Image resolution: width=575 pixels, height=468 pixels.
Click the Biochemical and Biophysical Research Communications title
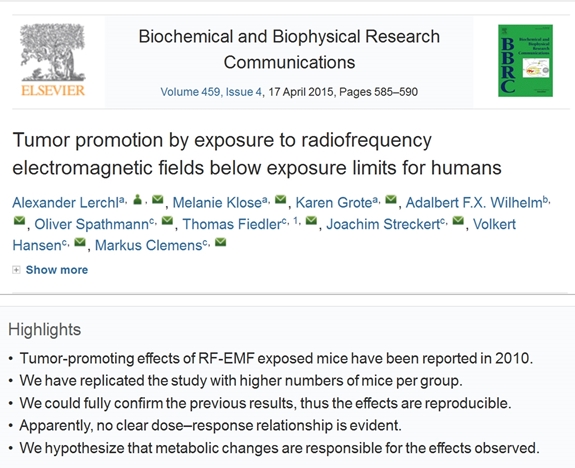[x=289, y=50]
